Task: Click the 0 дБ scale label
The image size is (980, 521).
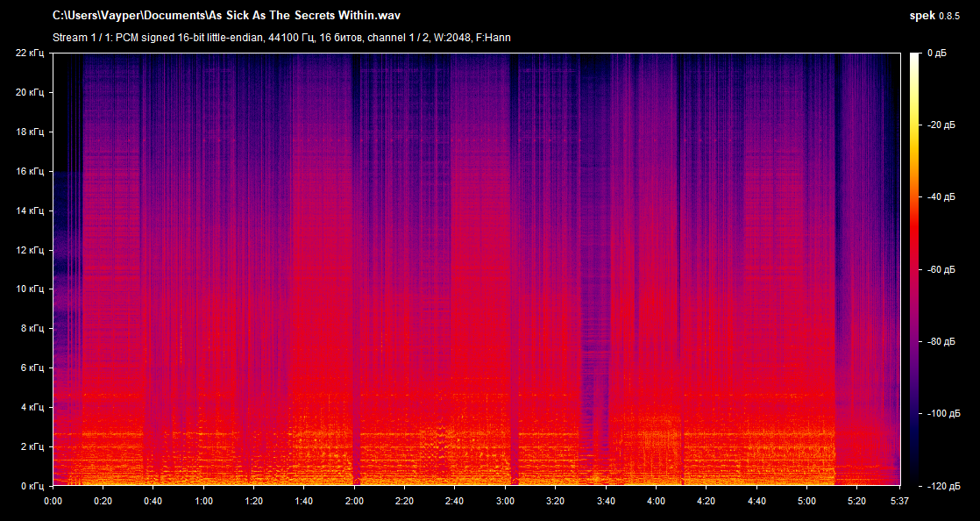Action: [x=937, y=54]
